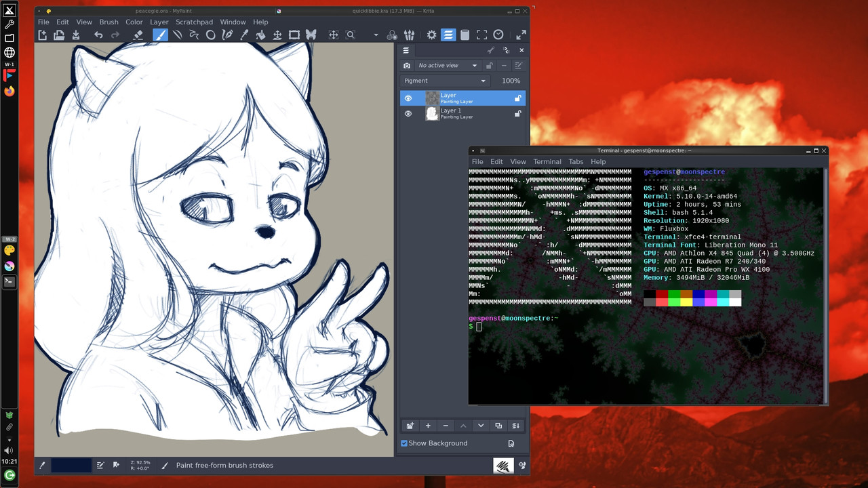Screen dimensions: 868x488
Task: Select the Frame edit tool
Action: (x=294, y=35)
